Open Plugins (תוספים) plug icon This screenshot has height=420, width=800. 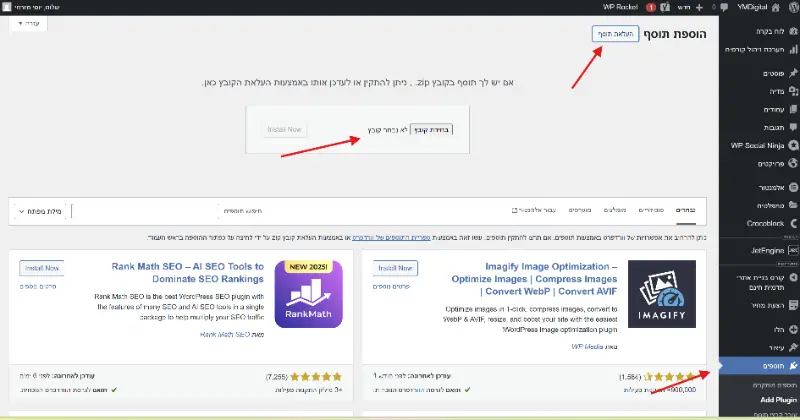click(793, 365)
